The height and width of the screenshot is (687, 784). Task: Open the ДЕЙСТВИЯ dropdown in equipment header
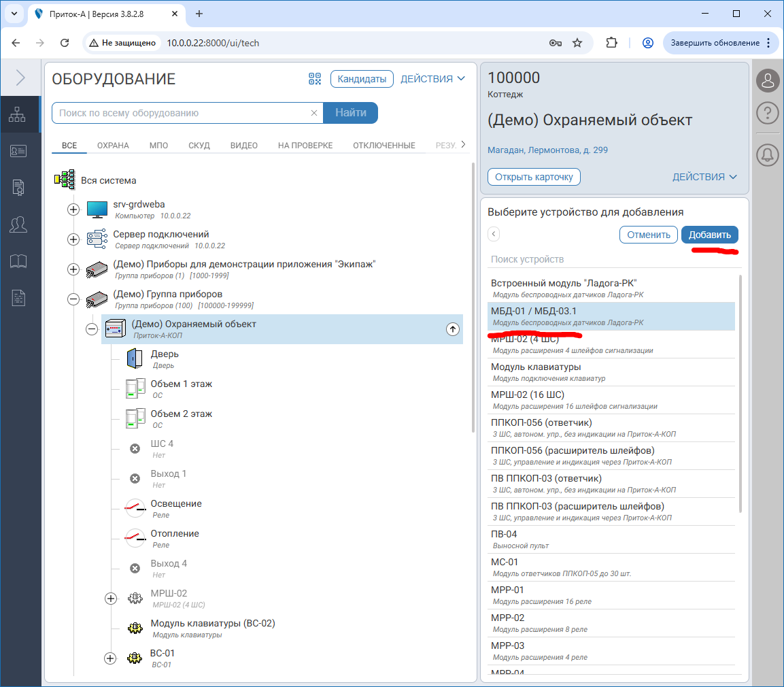coord(432,79)
